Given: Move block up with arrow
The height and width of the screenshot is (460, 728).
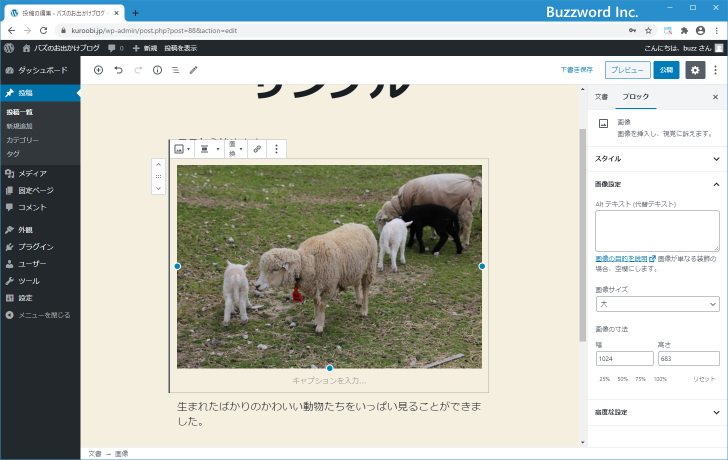Looking at the screenshot, I should pos(158,164).
